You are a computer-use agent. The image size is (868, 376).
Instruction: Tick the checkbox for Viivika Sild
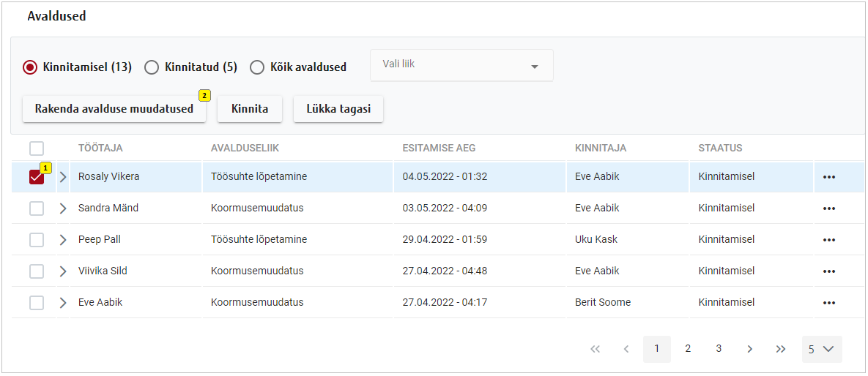[x=37, y=271]
